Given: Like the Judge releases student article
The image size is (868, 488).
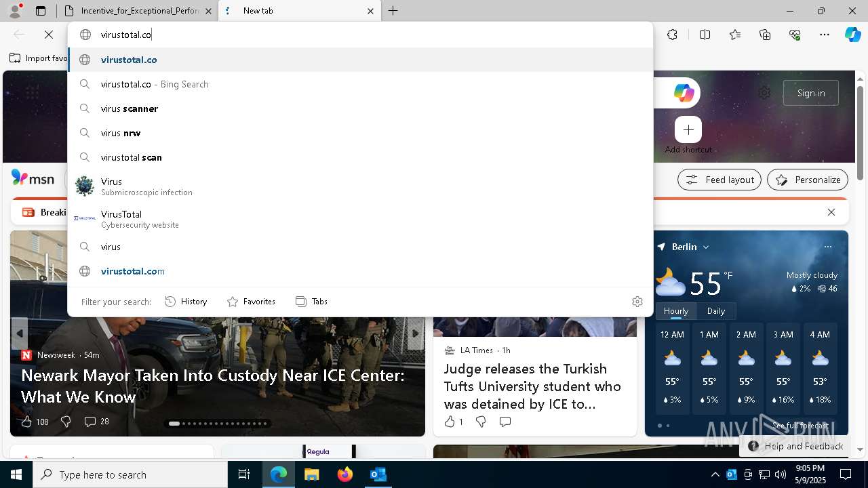Looking at the screenshot, I should [449, 422].
